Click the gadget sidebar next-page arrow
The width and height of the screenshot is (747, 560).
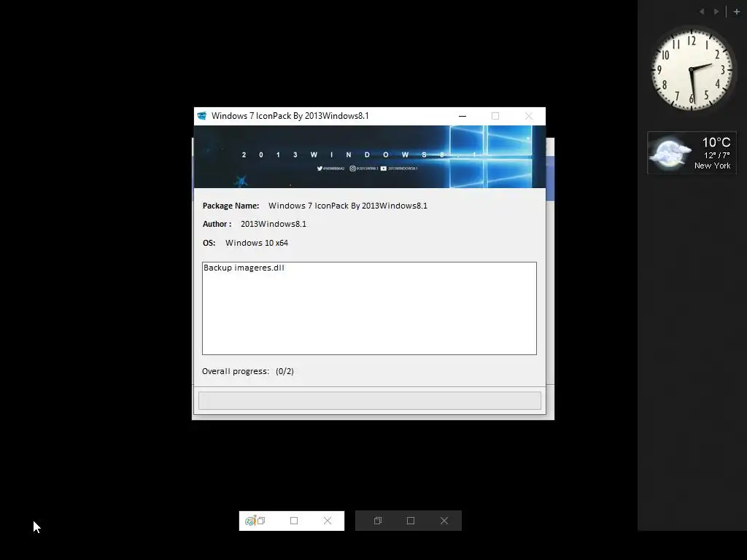pyautogui.click(x=716, y=12)
